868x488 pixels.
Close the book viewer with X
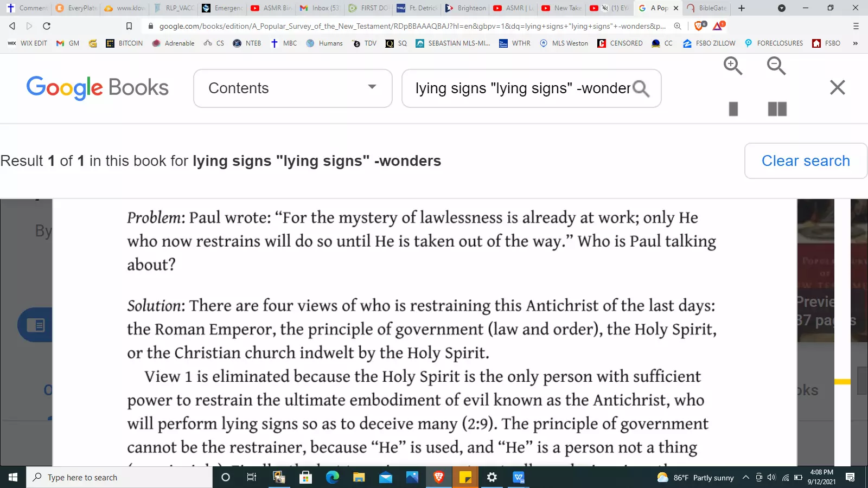coord(838,87)
